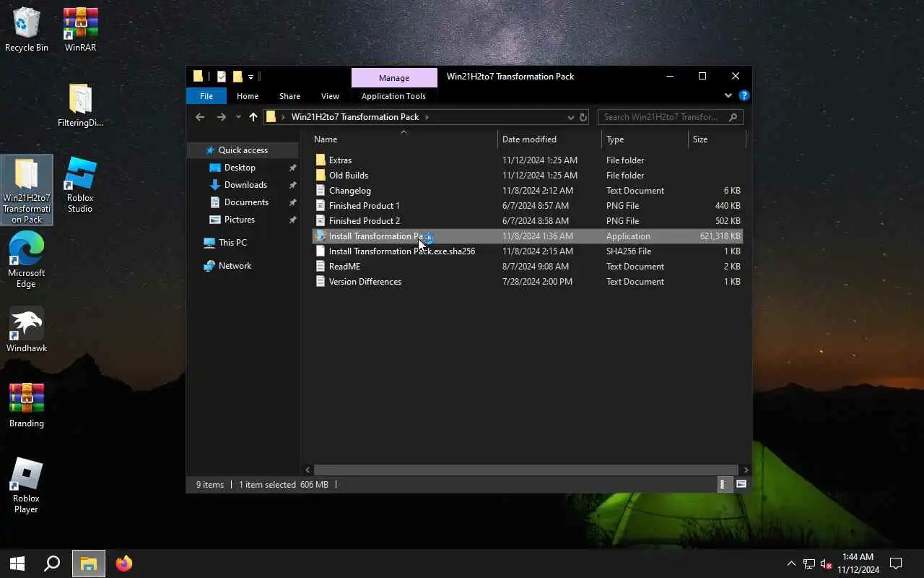
Task: Select the FilteringDi... desktop archive icon
Action: click(x=80, y=105)
